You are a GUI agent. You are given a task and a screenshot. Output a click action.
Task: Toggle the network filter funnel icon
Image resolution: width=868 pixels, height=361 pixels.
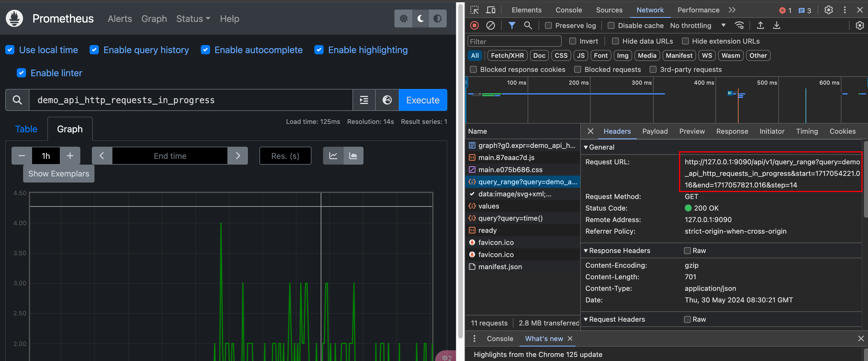(512, 26)
